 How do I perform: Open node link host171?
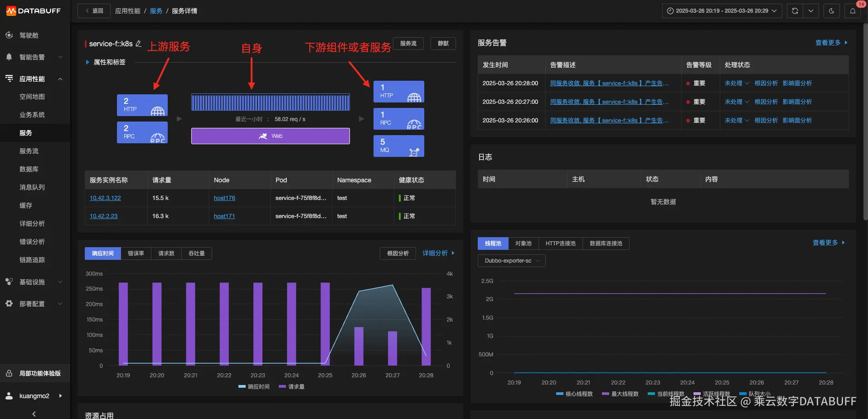pyautogui.click(x=224, y=216)
